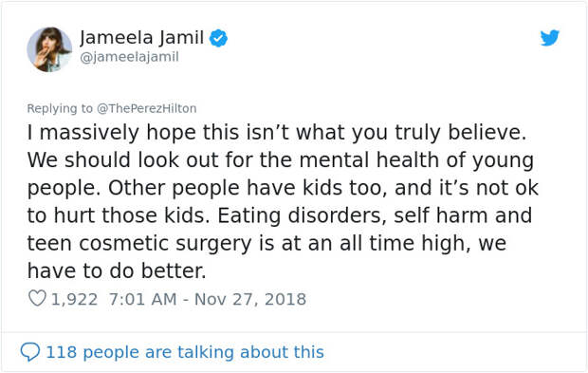Screen dimensions: 588x373
Task: Click the words 'teen cosmetic surgery'
Action: coord(139,244)
